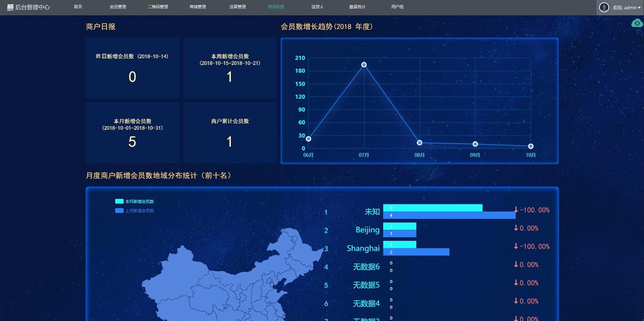Click the 09月 data point marker
Screen dimensions: 644x321
(x=475, y=144)
